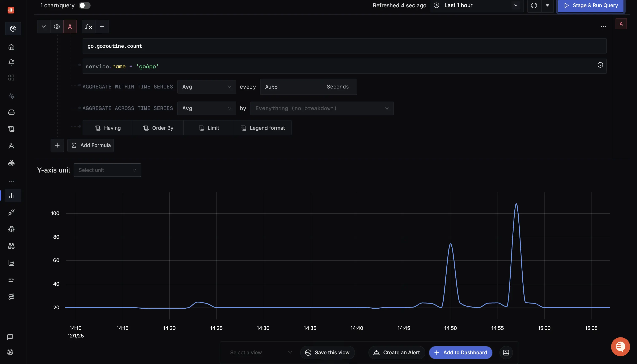
Task: Open the Dashboards grid icon in sidebar
Action: pyautogui.click(x=11, y=78)
